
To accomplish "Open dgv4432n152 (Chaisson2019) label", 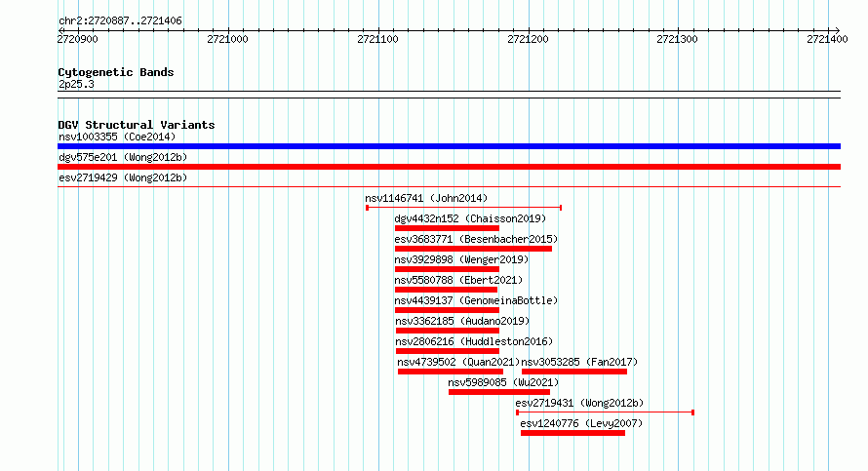I will [x=470, y=218].
